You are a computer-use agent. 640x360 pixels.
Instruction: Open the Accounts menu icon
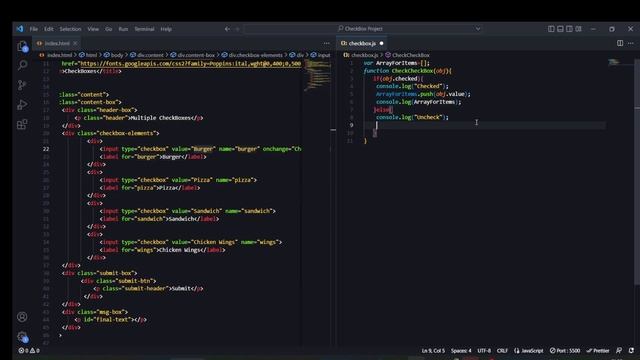coord(22,317)
